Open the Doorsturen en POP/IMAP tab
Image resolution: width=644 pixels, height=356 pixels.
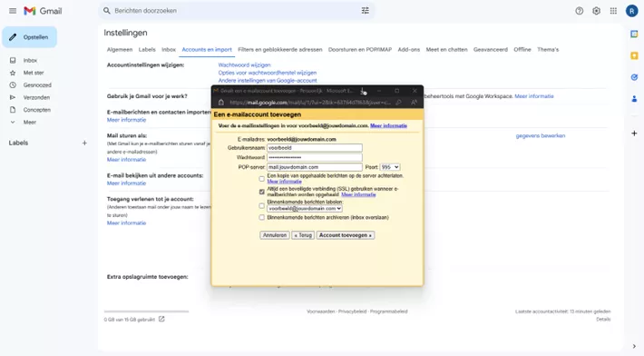point(360,50)
